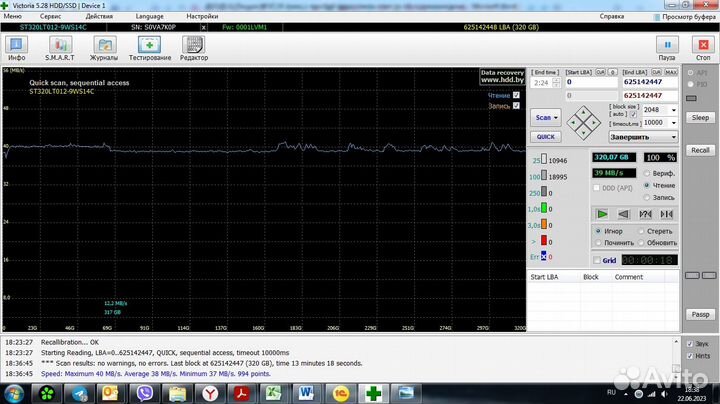Click the QUICK scan button
The height and width of the screenshot is (404, 720).
546,137
